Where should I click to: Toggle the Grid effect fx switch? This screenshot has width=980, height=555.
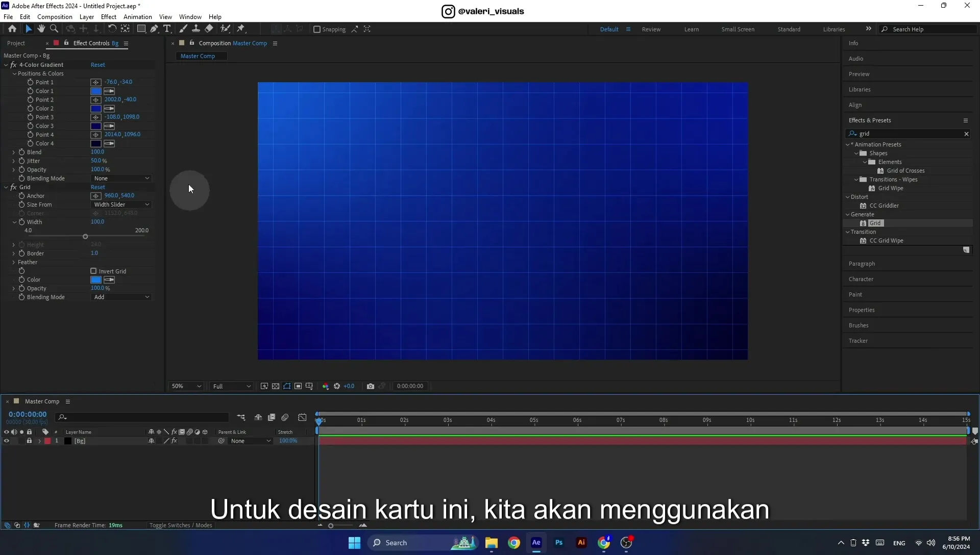13,187
